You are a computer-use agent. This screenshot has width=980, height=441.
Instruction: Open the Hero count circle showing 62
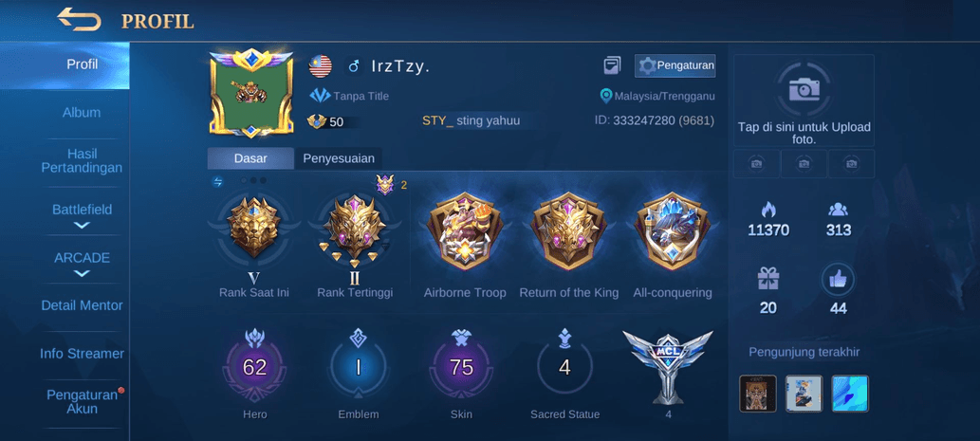click(254, 367)
